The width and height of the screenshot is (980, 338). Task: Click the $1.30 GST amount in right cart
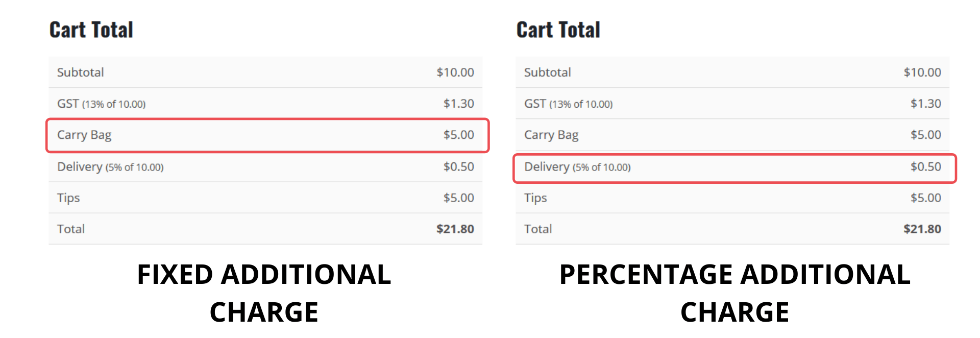click(926, 104)
